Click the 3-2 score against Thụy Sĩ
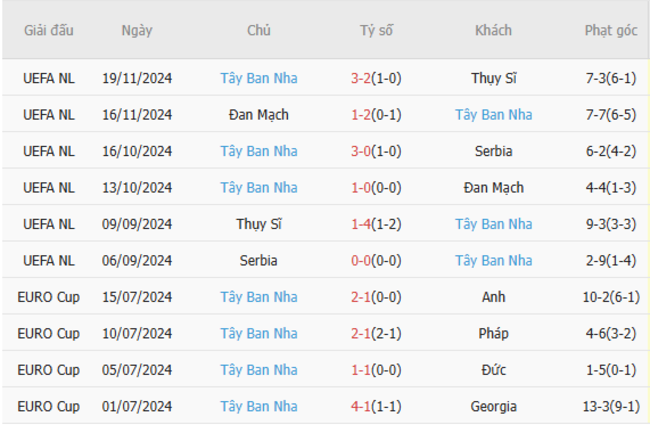The width and height of the screenshot is (650, 433). point(362,78)
